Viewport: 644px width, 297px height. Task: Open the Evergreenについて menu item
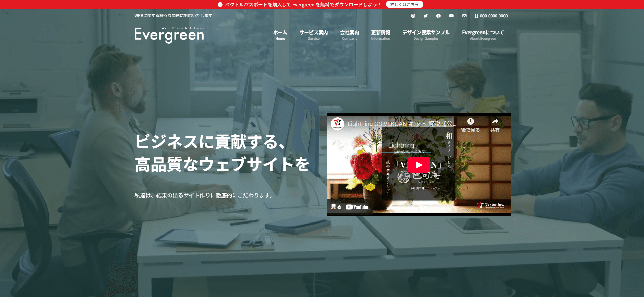click(483, 35)
